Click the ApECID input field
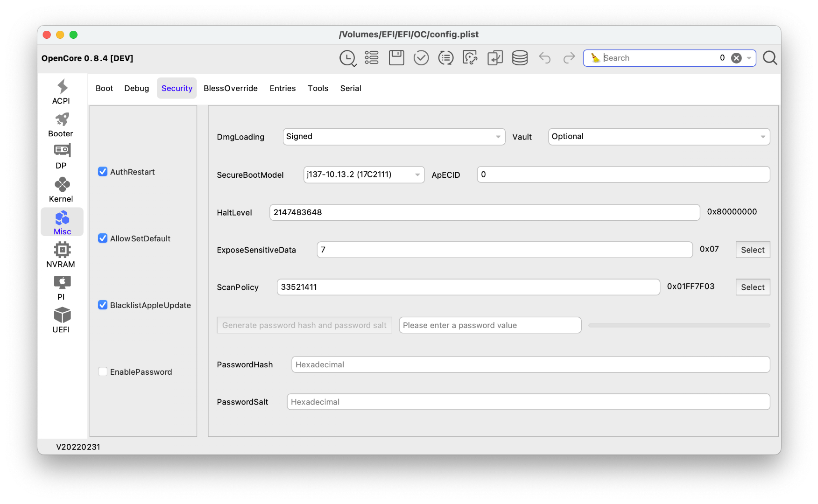The height and width of the screenshot is (504, 818). [x=624, y=175]
